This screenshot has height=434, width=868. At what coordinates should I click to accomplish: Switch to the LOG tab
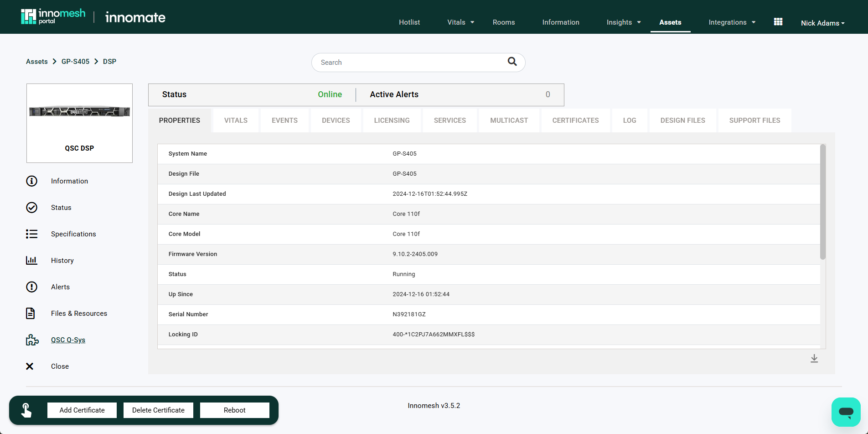coord(630,120)
